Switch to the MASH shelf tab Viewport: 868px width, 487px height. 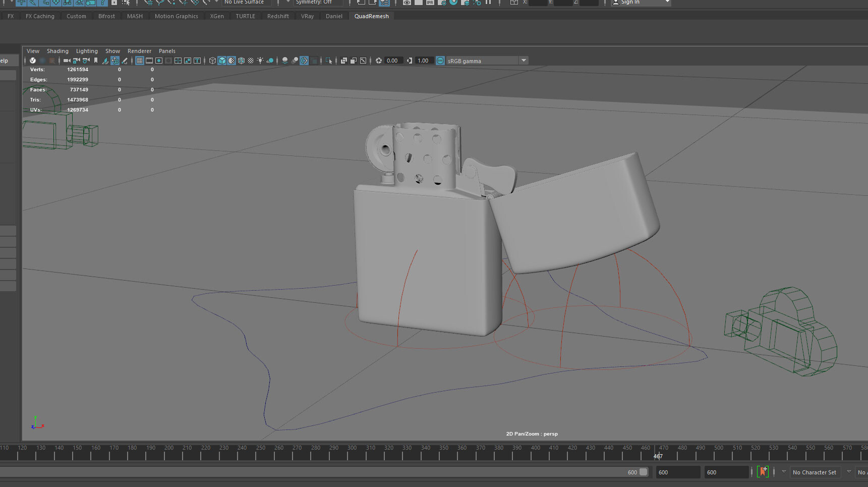click(x=135, y=16)
